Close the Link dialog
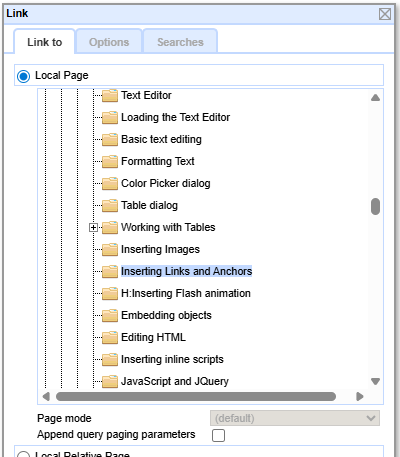 point(385,14)
